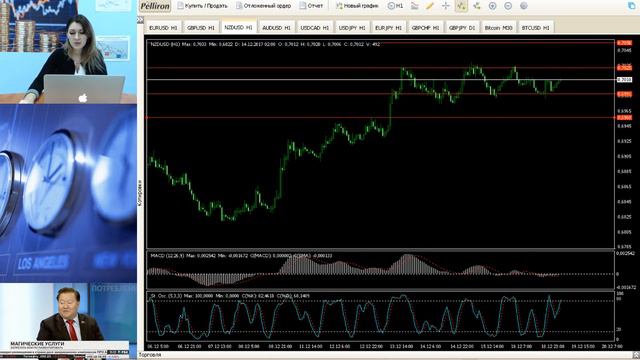Click the blue window arrangement icon
Image resolution: width=640 pixels, height=360 pixels.
[632, 6]
